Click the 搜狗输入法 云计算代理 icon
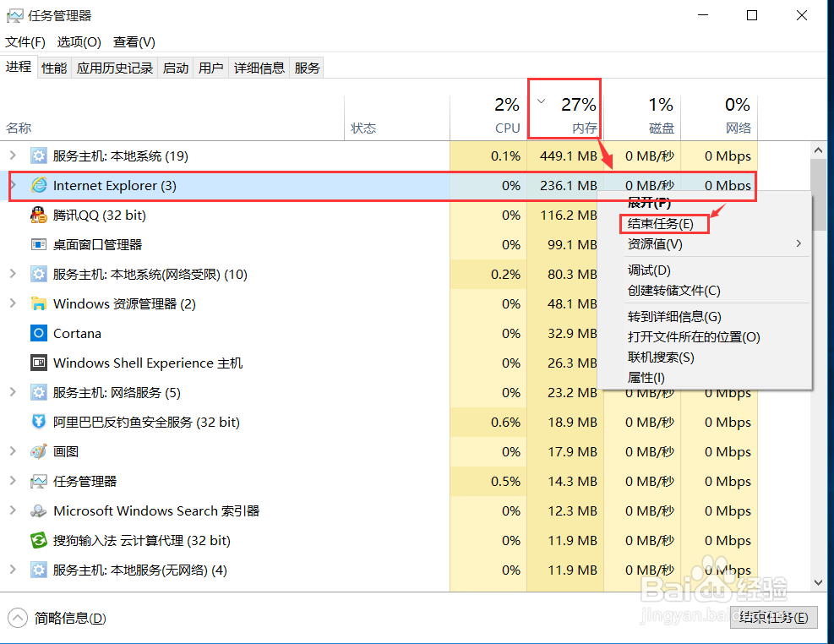The width and height of the screenshot is (834, 644). coord(38,540)
